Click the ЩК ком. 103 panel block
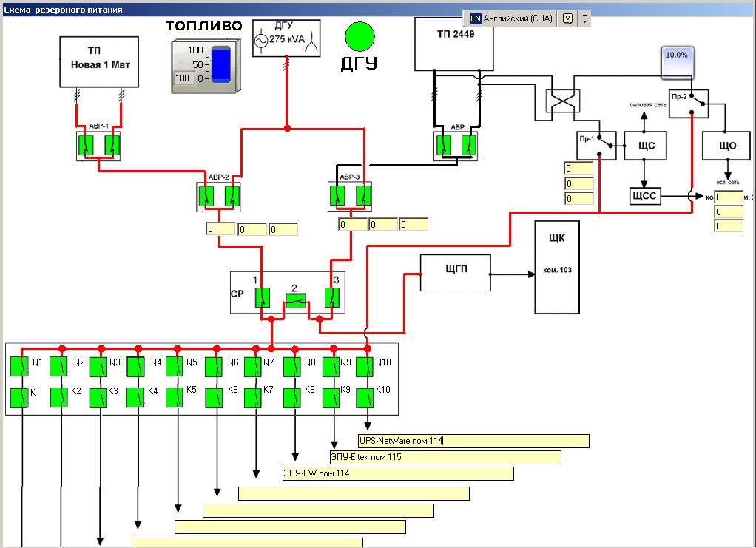Viewport: 756px width, 548px height. point(557,268)
